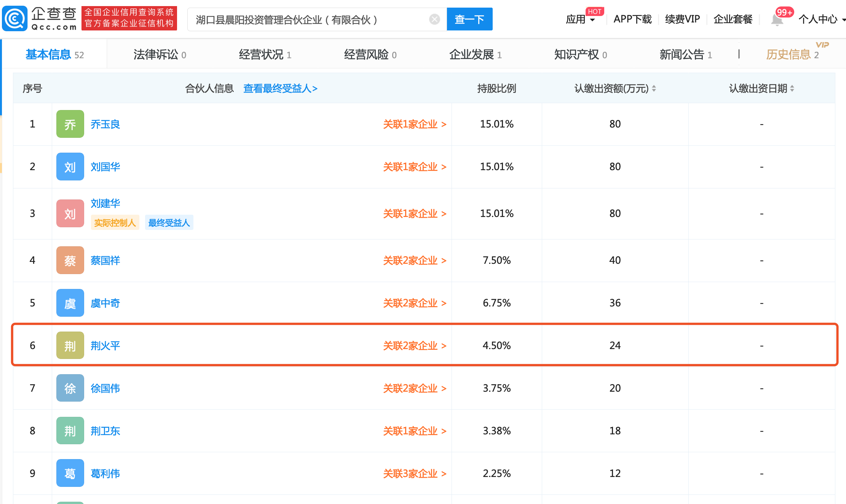This screenshot has width=846, height=504.
Task: Click teal avatar icon for 荆卫东
Action: pyautogui.click(x=70, y=431)
